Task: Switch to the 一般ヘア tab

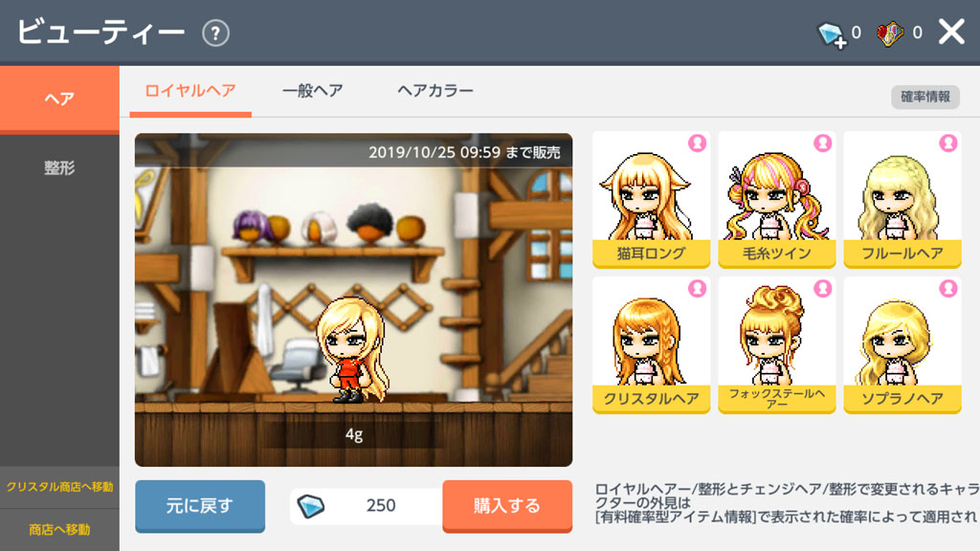Action: (x=313, y=91)
